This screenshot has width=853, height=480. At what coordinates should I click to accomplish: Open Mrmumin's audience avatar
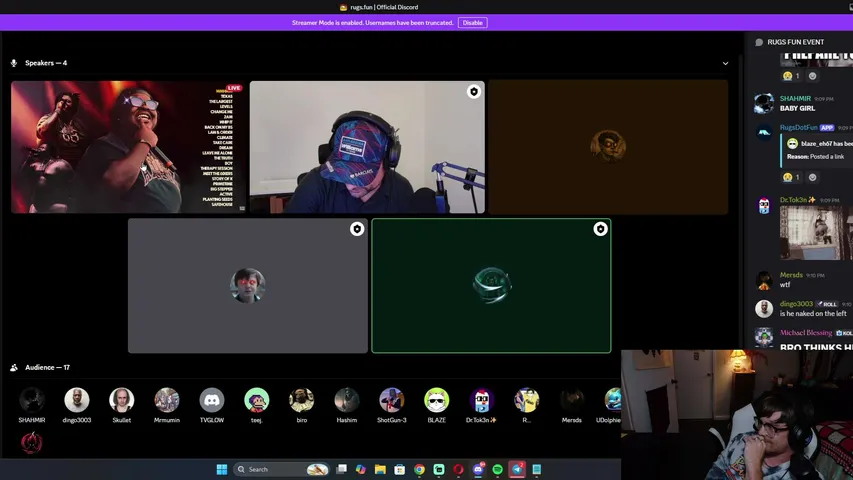(166, 400)
